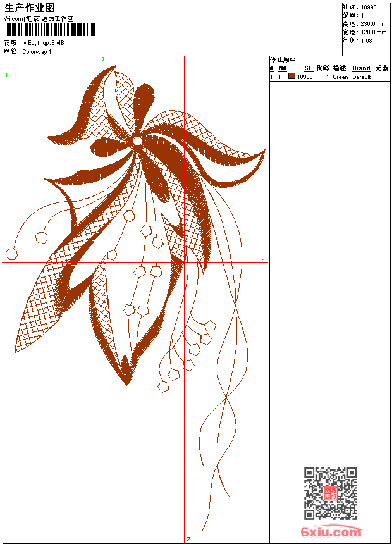Image resolution: width=392 pixels, height=544 pixels.
Task: Click the 'Wilcom(汇京)装饰工作室' studio name
Action: pos(39,19)
